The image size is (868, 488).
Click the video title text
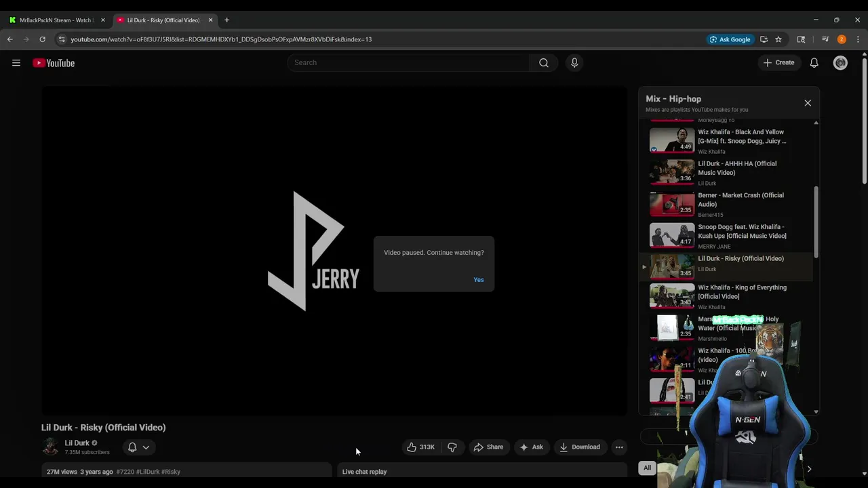pyautogui.click(x=103, y=428)
